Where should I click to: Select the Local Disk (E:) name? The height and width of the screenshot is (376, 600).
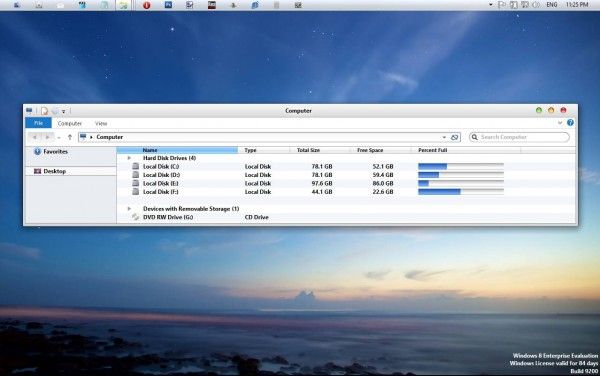click(161, 183)
